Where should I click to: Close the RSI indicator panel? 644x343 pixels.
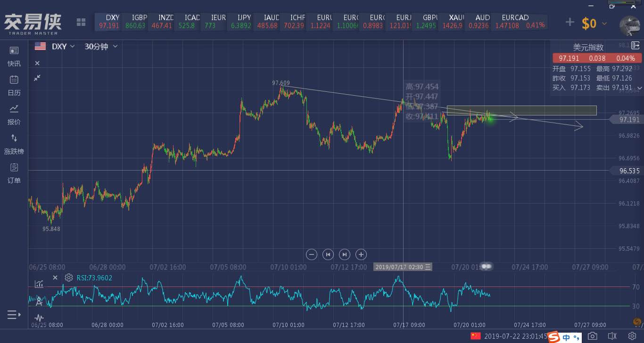tap(55, 278)
